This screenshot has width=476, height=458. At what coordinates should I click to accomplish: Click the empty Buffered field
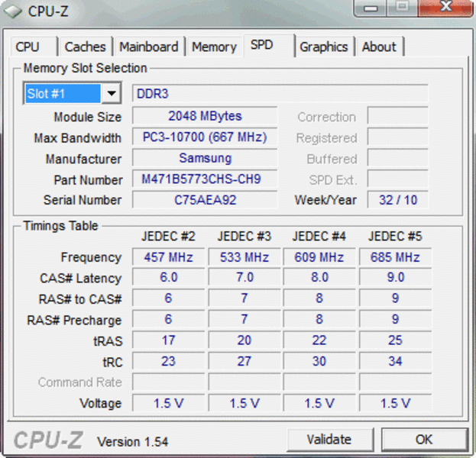398,158
